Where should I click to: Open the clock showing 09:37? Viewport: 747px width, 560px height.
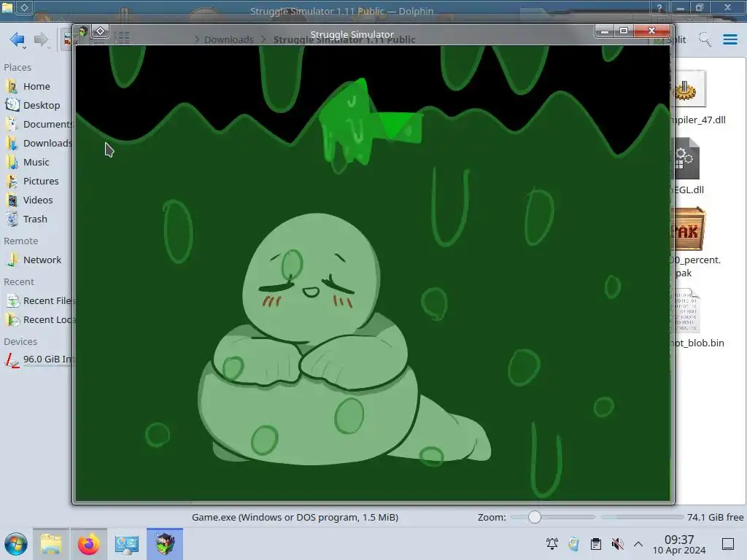[679, 544]
